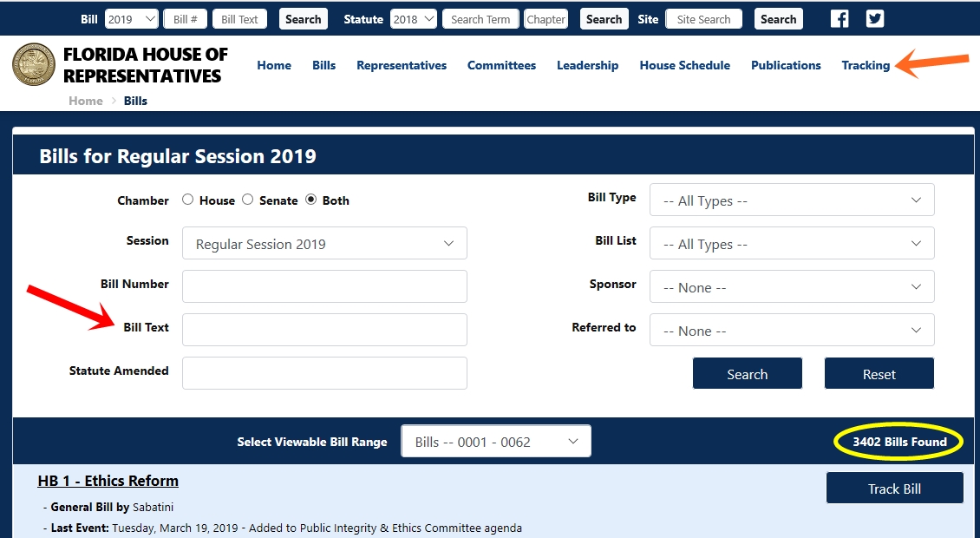Viewport: 980px width, 538px height.
Task: Click Track Bill for HB 1
Action: point(894,488)
